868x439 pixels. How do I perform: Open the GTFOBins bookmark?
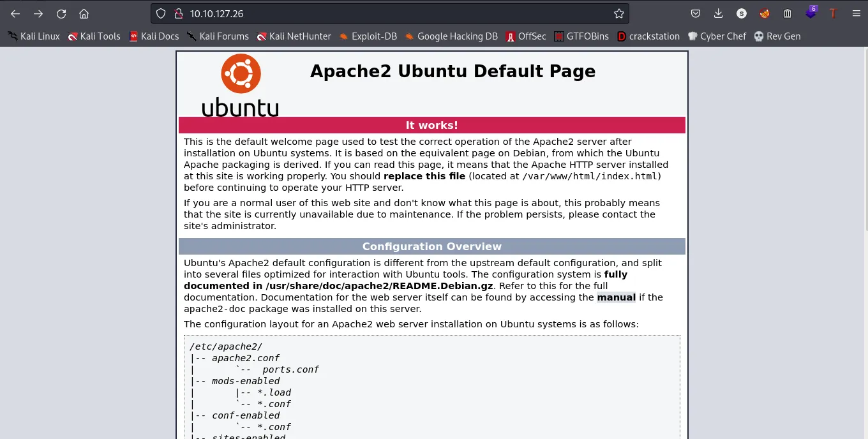click(x=581, y=36)
